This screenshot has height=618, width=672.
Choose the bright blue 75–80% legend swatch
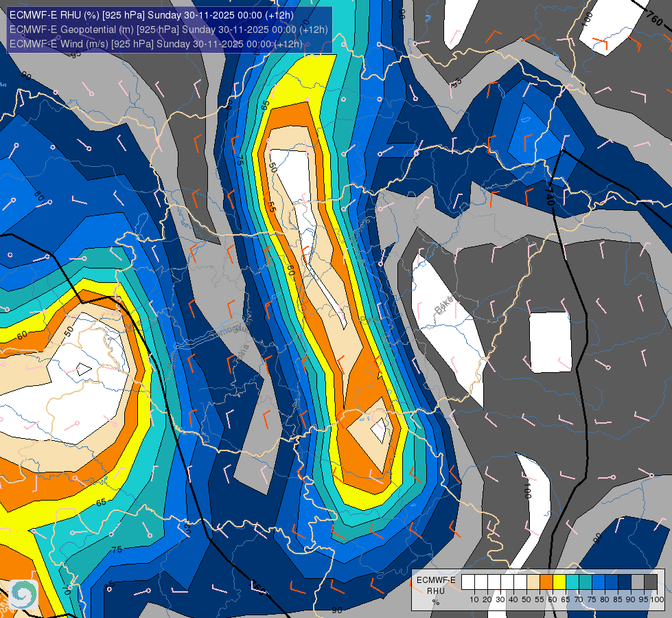point(599,582)
